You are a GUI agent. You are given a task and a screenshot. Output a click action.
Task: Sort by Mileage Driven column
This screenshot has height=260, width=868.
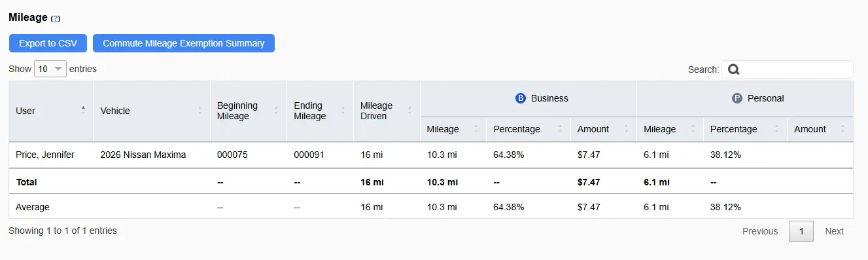tap(387, 111)
